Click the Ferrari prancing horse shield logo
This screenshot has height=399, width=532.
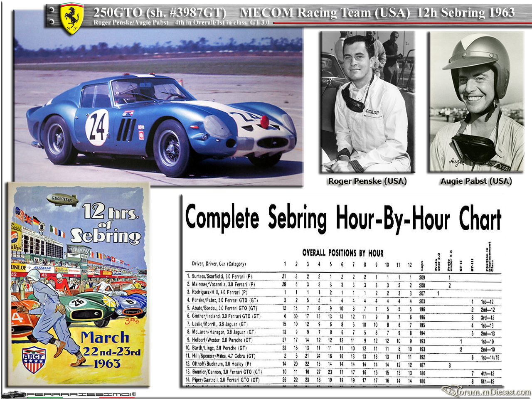[x=71, y=18]
